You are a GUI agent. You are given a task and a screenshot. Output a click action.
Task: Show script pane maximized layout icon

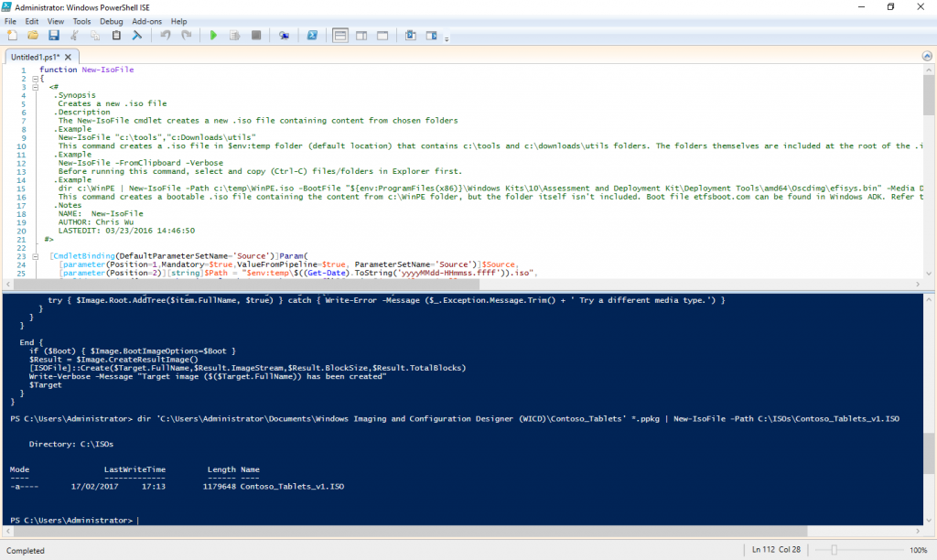pyautogui.click(x=382, y=36)
